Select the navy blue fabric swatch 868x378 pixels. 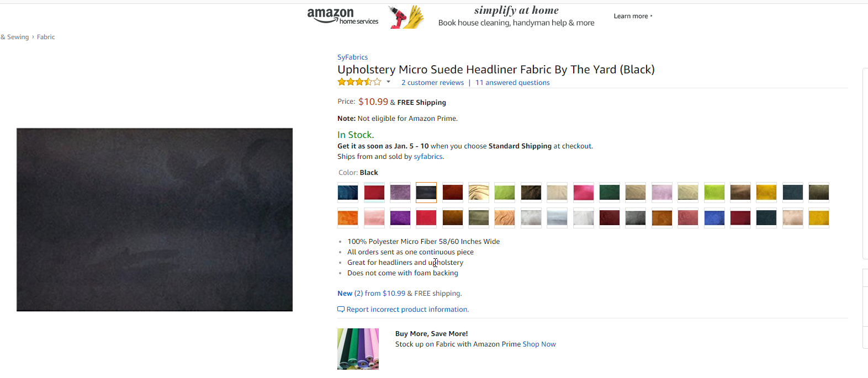click(x=348, y=193)
